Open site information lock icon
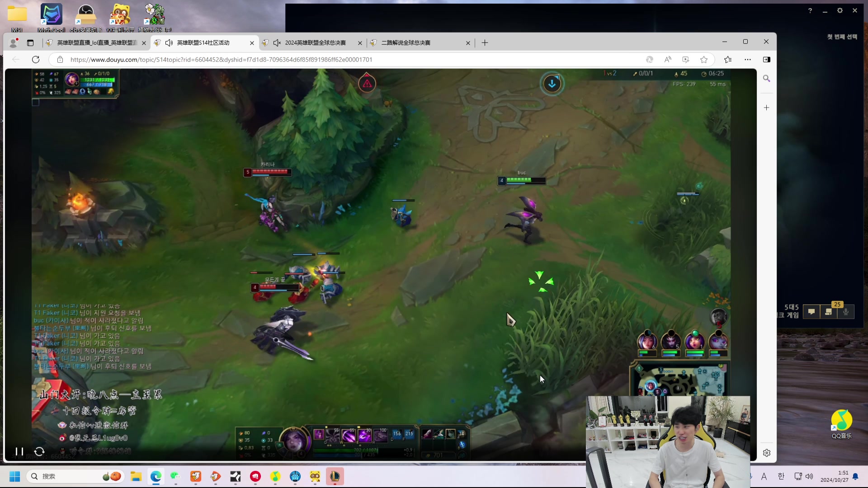This screenshot has width=868, height=488. [60, 60]
